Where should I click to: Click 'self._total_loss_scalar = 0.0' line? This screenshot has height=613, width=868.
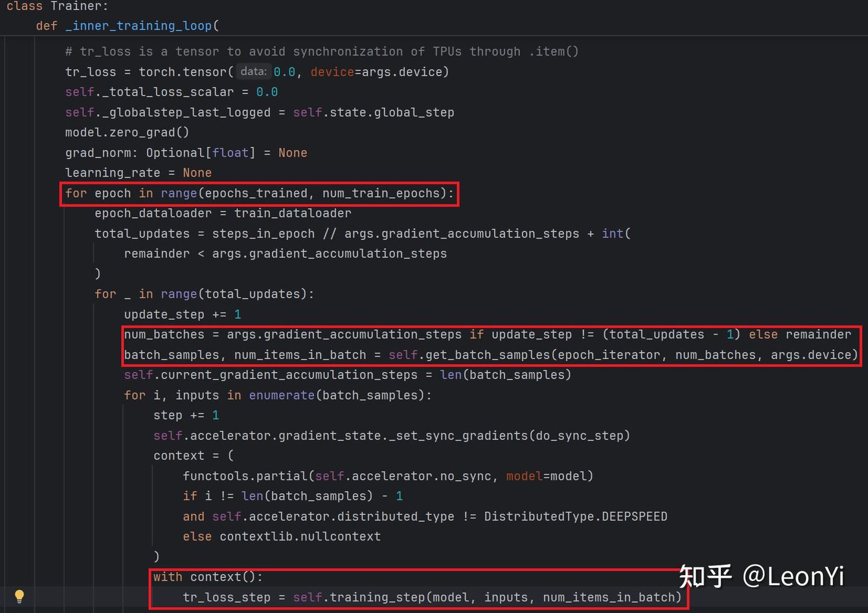click(x=172, y=92)
